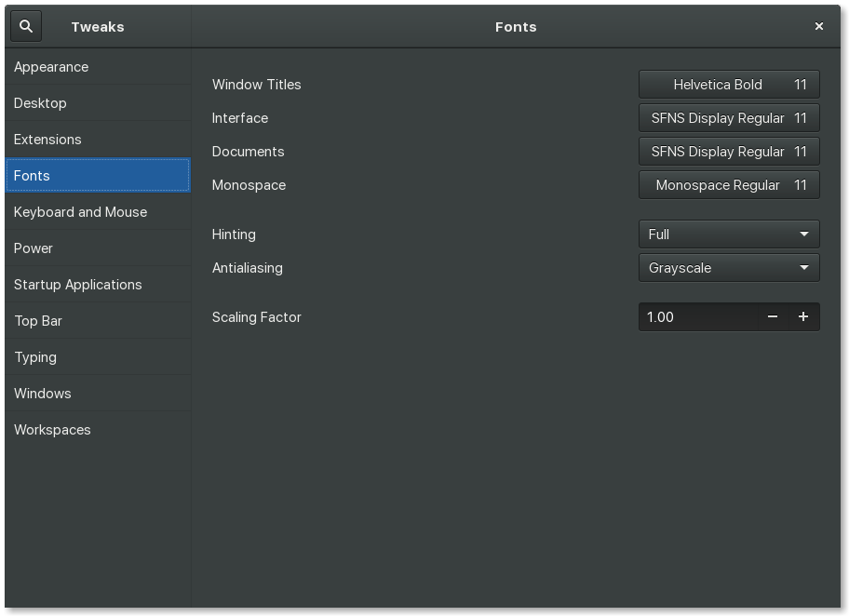Viewport: 849px width, 616px height.
Task: Show Startup Applications settings
Action: [78, 285]
